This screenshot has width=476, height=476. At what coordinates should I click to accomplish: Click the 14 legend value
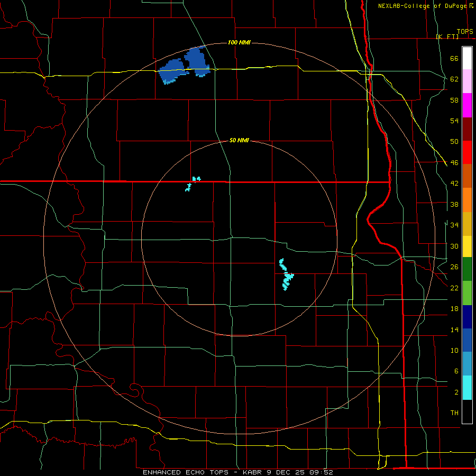tap(454, 329)
